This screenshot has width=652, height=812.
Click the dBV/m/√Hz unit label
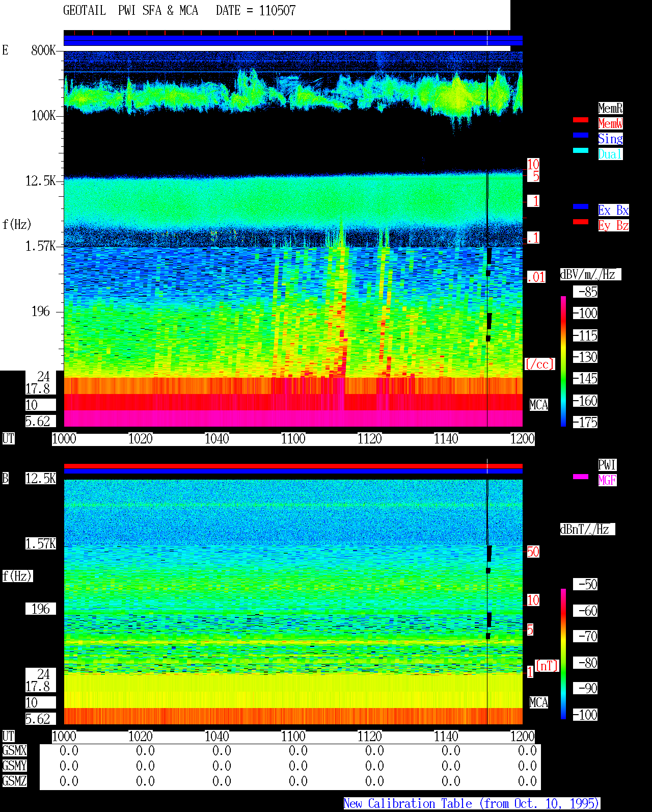click(x=590, y=274)
